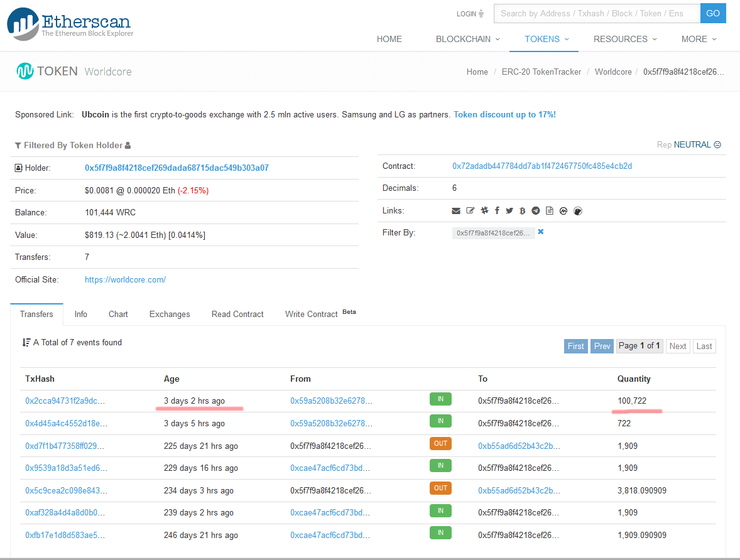Image resolution: width=740 pixels, height=560 pixels.
Task: Click the Filter By address tag
Action: click(x=493, y=233)
